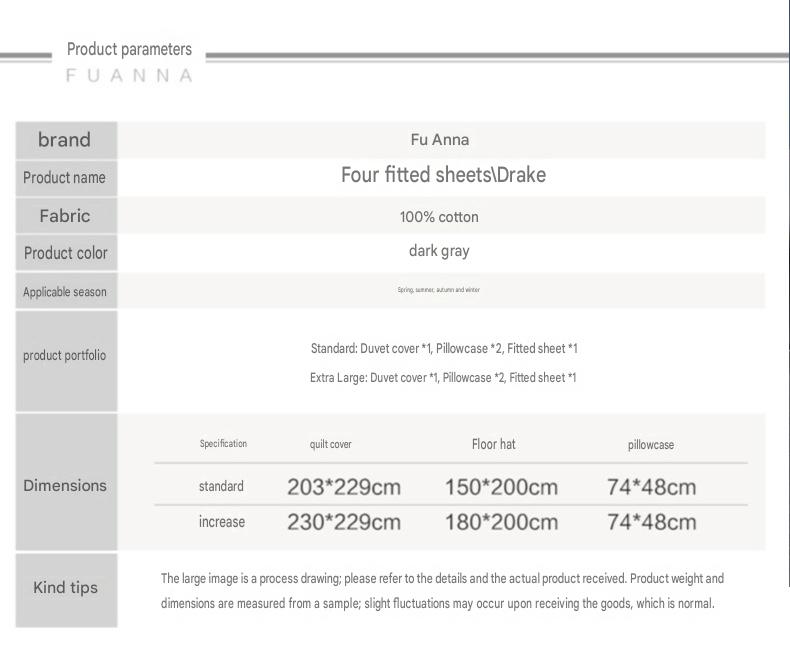Click Four fitted sheets\Drake text
790x670 pixels.
(x=443, y=175)
